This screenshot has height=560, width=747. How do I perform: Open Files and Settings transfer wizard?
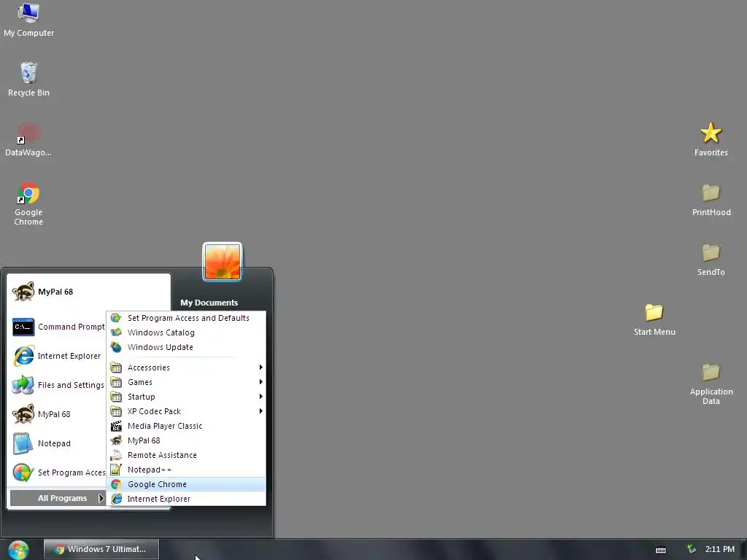pos(58,385)
